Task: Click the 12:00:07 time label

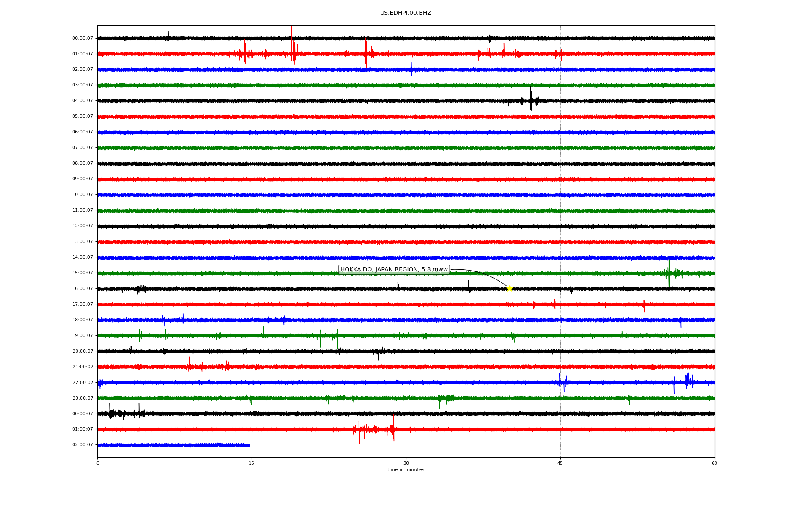Action: coord(82,226)
